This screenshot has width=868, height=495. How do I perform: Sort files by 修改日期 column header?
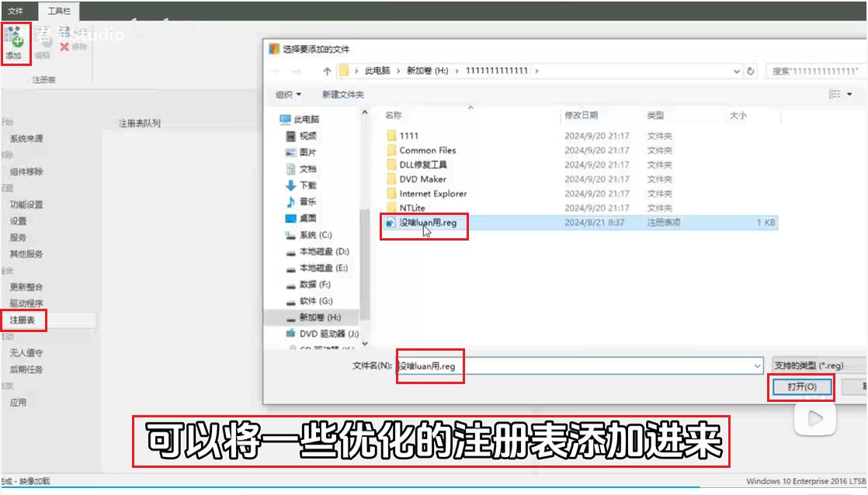582,116
